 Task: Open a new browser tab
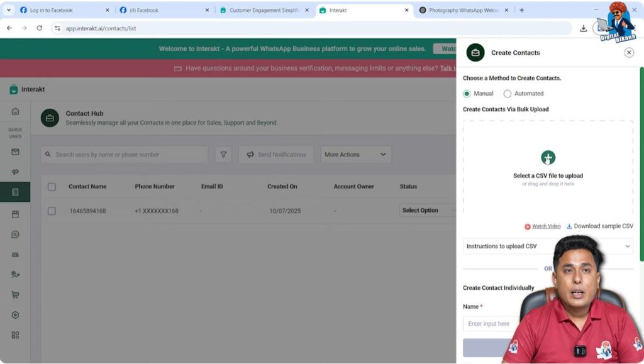(x=521, y=10)
